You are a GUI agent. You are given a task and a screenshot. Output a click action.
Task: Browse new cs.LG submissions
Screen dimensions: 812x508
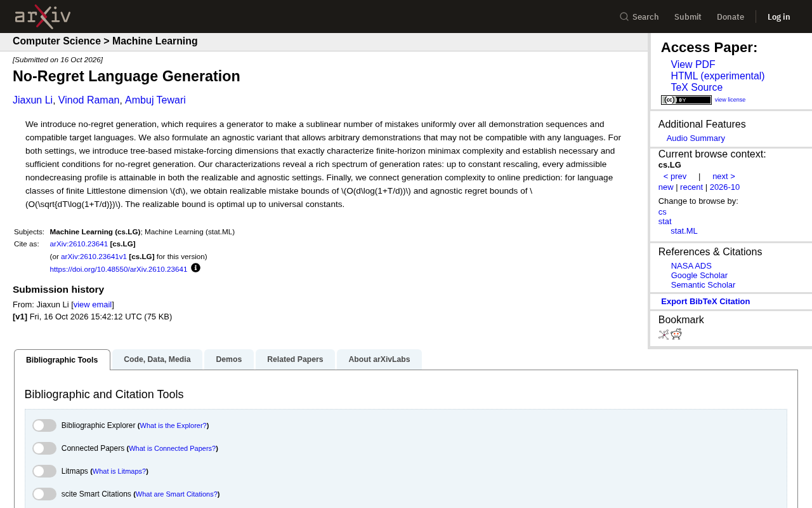(x=665, y=187)
